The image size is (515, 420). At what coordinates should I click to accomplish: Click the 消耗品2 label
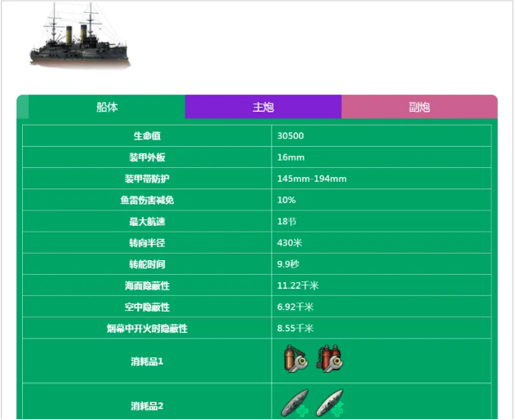(x=147, y=406)
